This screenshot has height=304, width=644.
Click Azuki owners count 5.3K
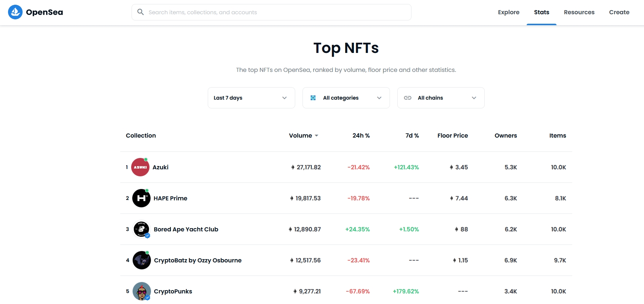pyautogui.click(x=511, y=167)
